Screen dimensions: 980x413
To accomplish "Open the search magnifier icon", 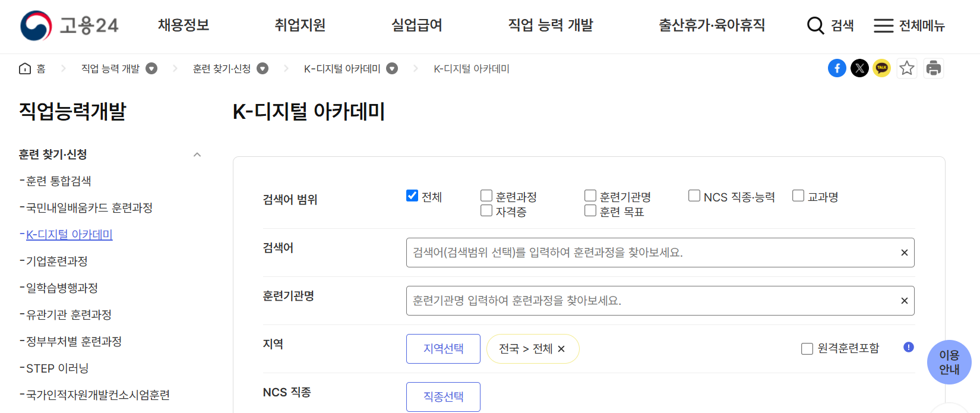I will coord(815,26).
